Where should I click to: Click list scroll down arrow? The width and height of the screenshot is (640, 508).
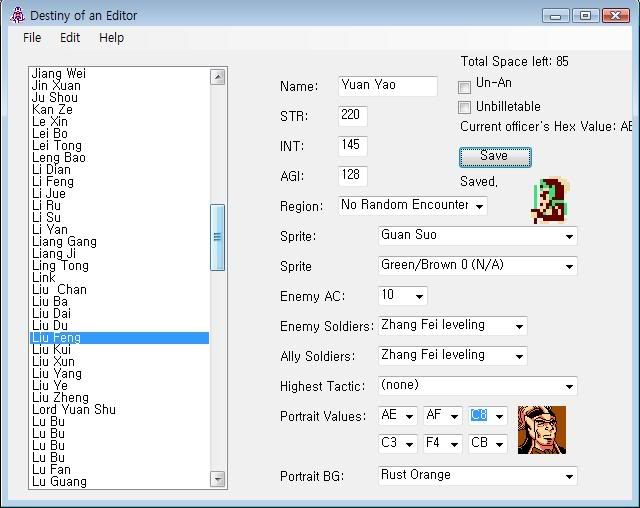218,480
